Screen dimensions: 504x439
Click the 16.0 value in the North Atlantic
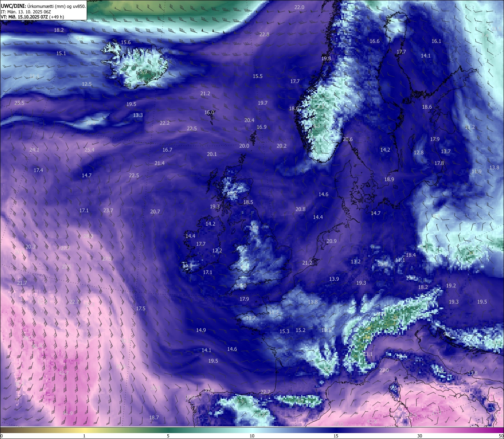209,112
